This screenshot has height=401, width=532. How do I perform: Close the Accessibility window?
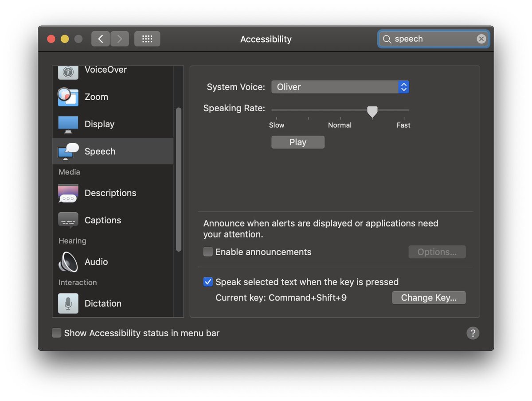[x=51, y=39]
